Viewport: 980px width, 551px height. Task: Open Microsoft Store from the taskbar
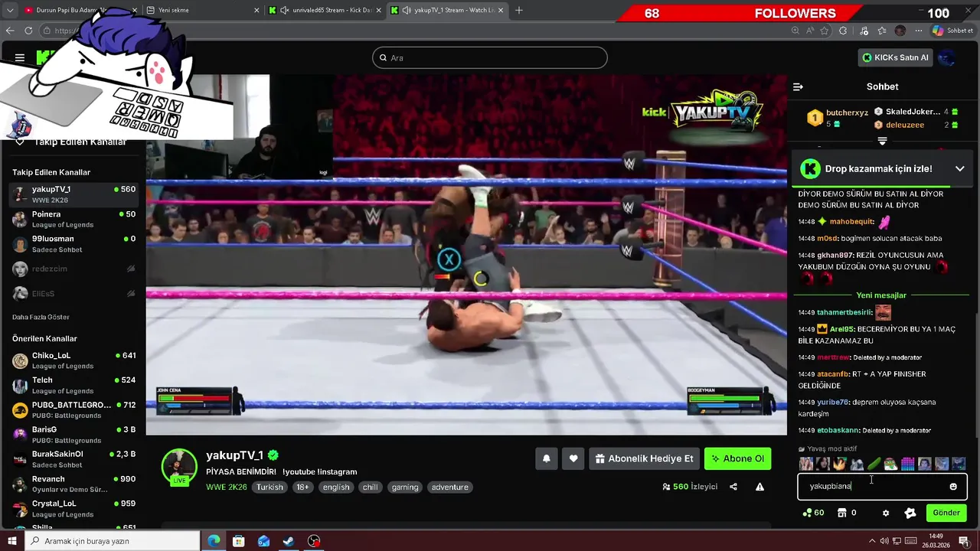[x=239, y=541]
